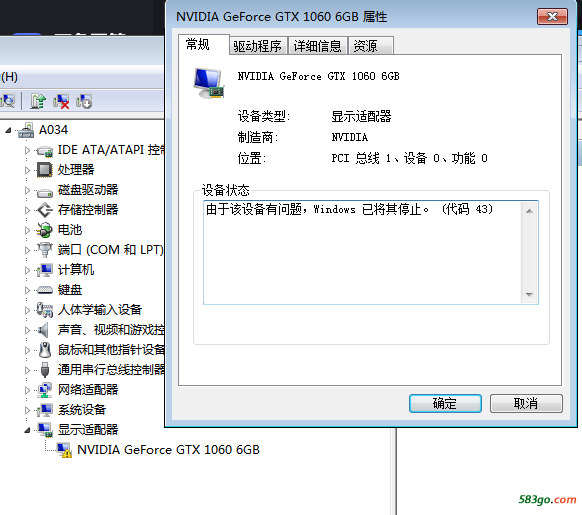
Task: Click the scan for hardware changes icon
Action: coord(7,101)
